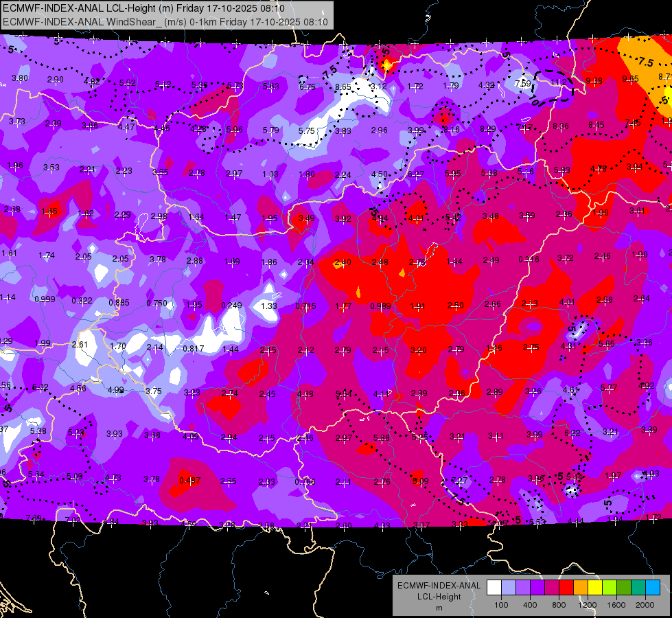Click the grid value 6.75
The image size is (672, 618).
(308, 87)
